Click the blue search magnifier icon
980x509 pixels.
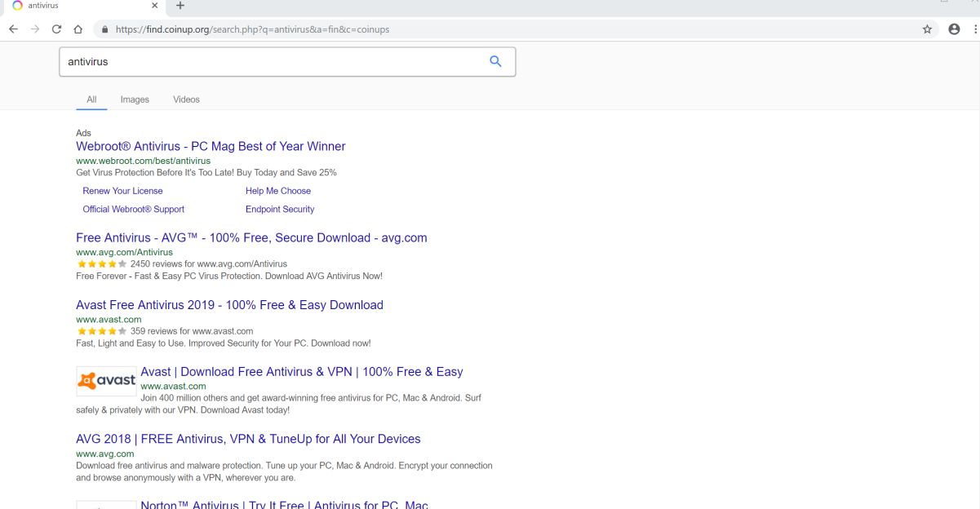point(495,61)
